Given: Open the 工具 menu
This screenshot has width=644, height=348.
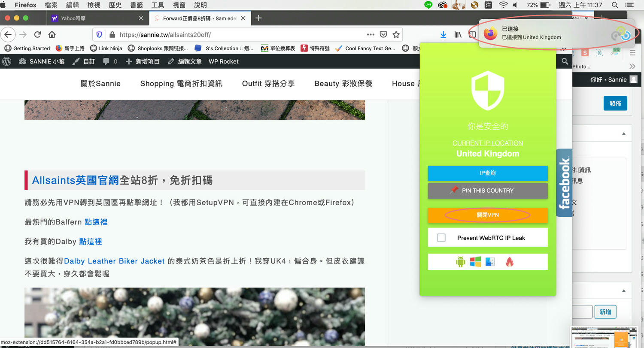Looking at the screenshot, I should 158,5.
